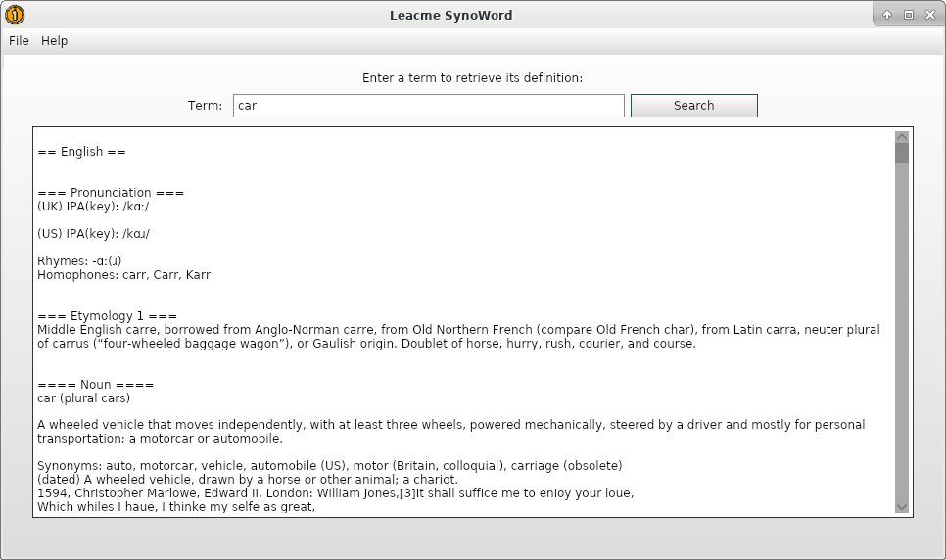Focus the Term input field

428,106
